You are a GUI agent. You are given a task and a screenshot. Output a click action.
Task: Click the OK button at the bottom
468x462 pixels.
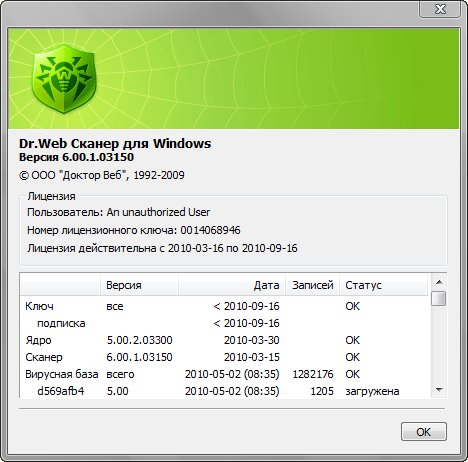(x=424, y=432)
